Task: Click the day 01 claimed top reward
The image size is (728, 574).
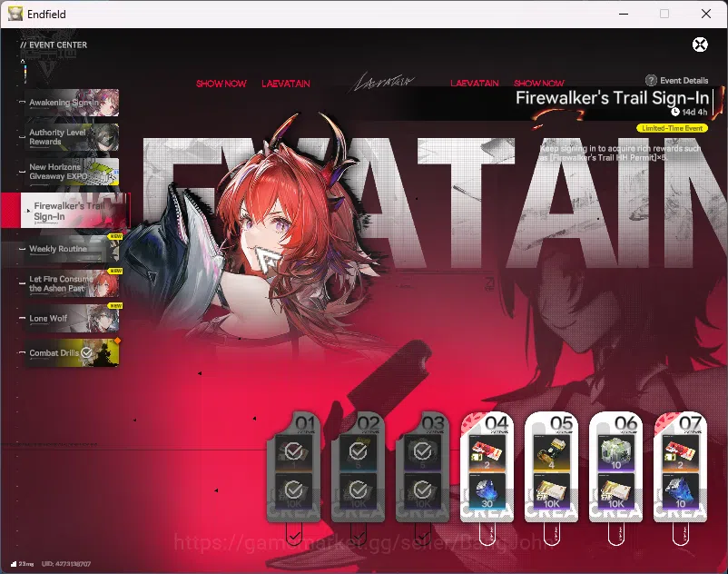Action: (293, 451)
